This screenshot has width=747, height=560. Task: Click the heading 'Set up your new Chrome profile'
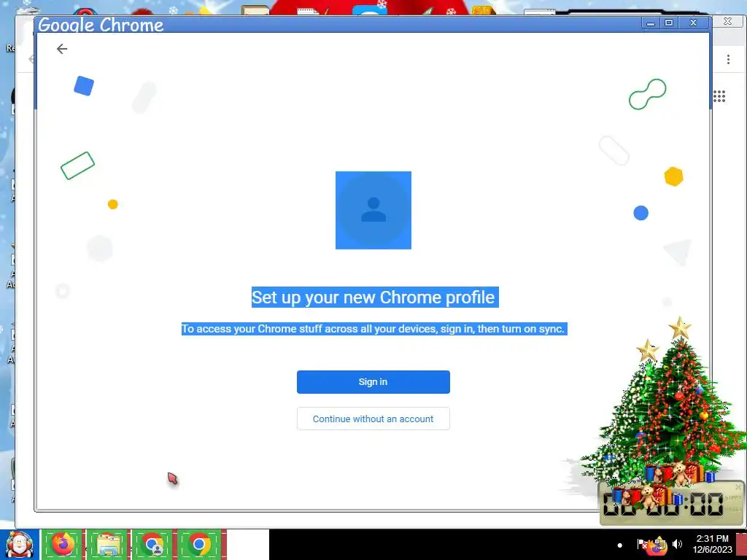375,297
